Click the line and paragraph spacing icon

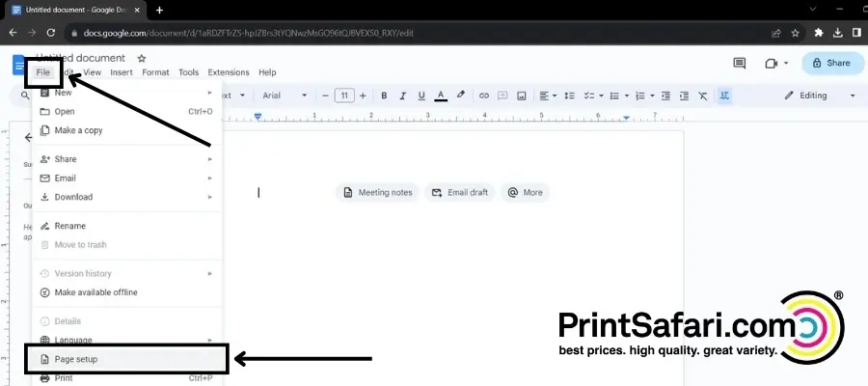(569, 96)
